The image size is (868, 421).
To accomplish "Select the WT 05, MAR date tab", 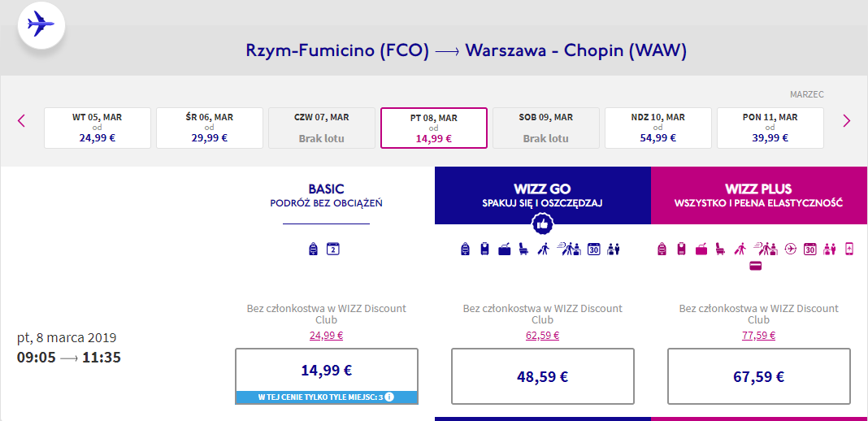I will [x=98, y=128].
